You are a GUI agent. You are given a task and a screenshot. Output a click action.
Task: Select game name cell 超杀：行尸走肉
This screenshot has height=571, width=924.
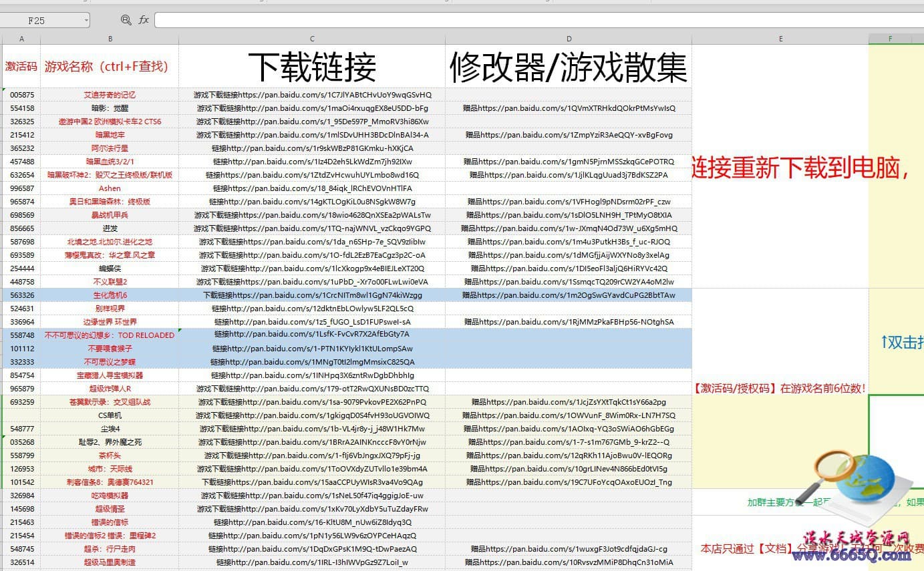click(110, 549)
